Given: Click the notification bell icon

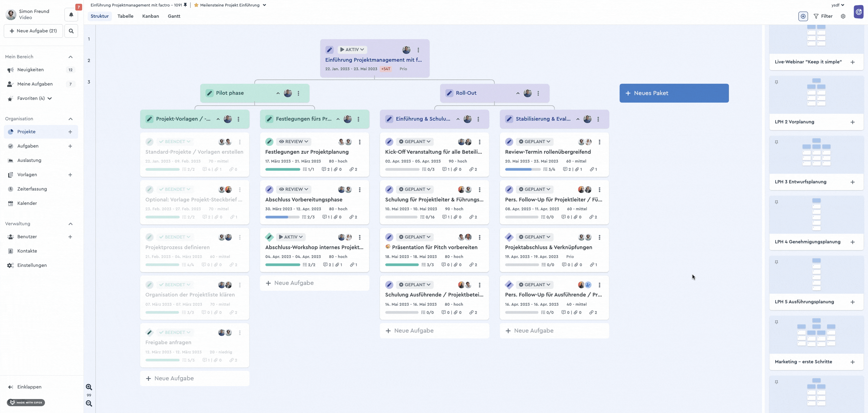Looking at the screenshot, I should (x=71, y=15).
